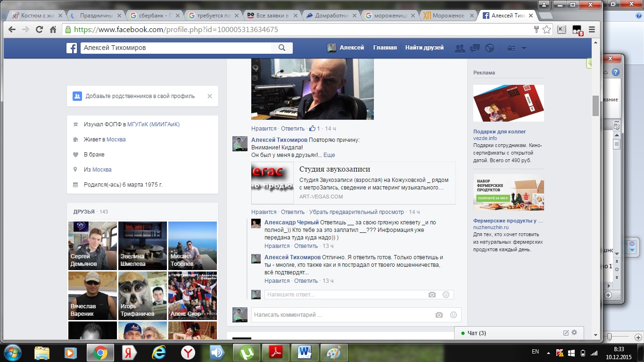Open the notifications globe icon
644x362 pixels.
[x=489, y=48]
